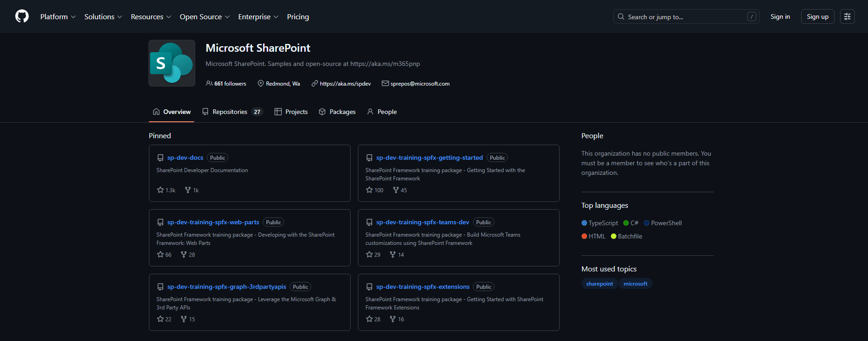Open sp-dev-training-spfx-getting-started repository
Screen dimensions: 868x341
(x=429, y=157)
